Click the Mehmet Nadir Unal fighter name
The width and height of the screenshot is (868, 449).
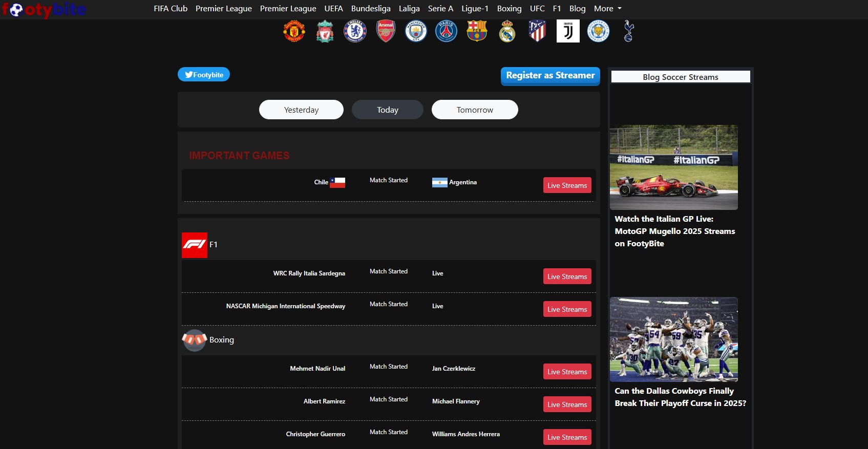click(317, 369)
